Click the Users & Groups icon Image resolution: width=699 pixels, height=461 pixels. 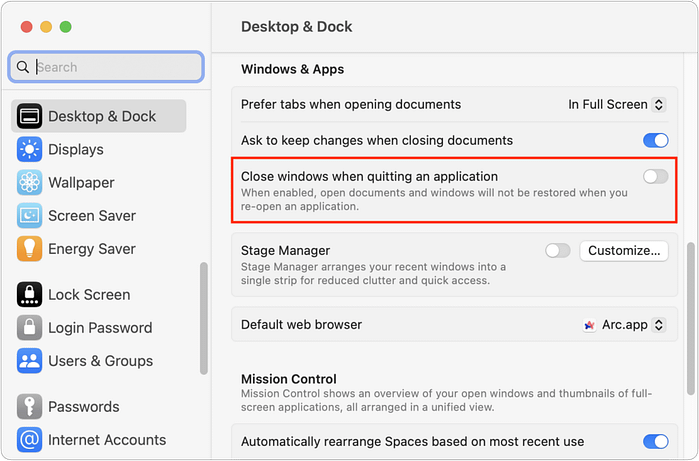pos(30,361)
